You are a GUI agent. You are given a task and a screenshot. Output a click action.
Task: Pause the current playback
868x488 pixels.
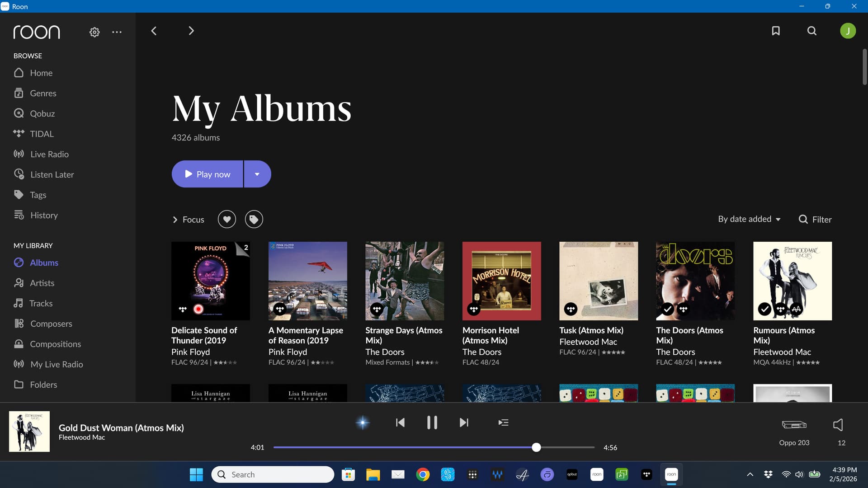[x=432, y=422]
